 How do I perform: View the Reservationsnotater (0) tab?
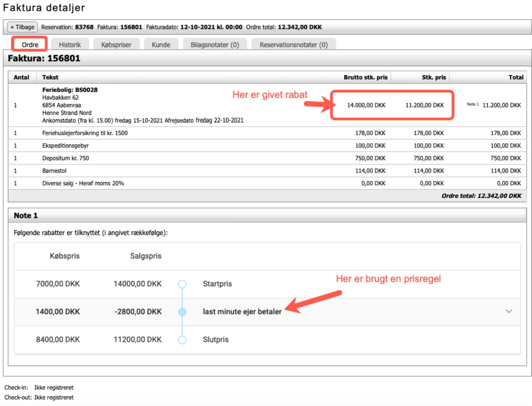pyautogui.click(x=293, y=45)
